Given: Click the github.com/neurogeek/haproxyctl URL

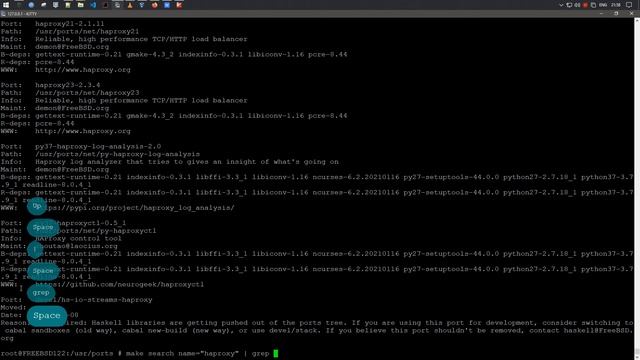Looking at the screenshot, I should coord(120,284).
